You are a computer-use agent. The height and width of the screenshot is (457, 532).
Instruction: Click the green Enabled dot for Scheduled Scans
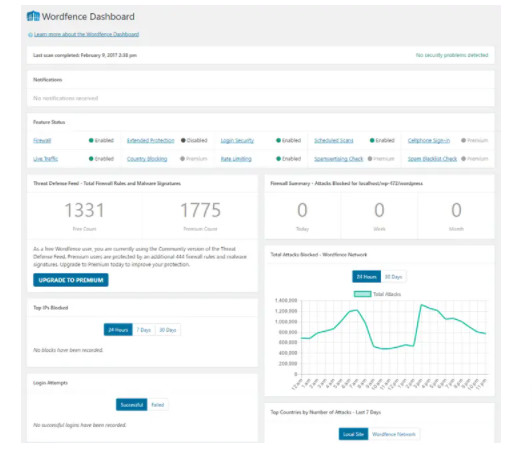(x=372, y=140)
